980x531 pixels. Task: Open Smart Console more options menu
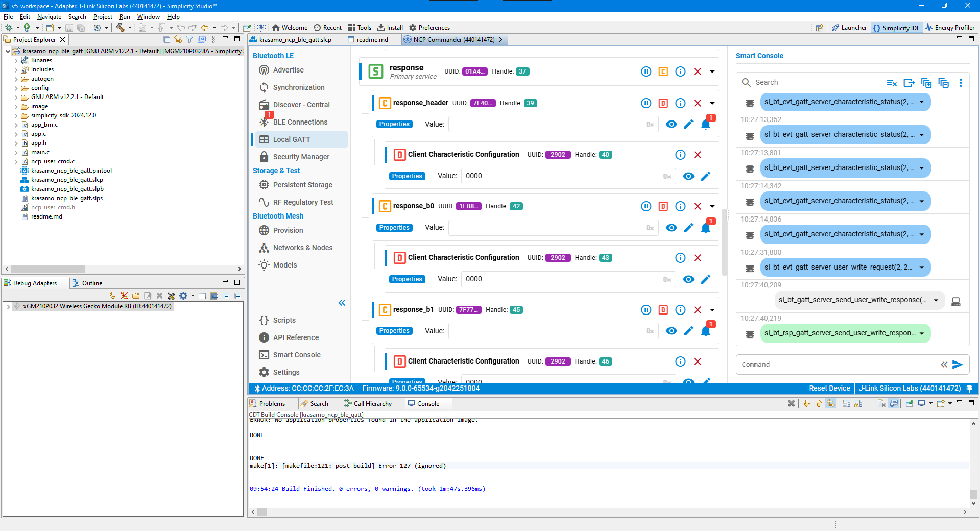coord(961,83)
